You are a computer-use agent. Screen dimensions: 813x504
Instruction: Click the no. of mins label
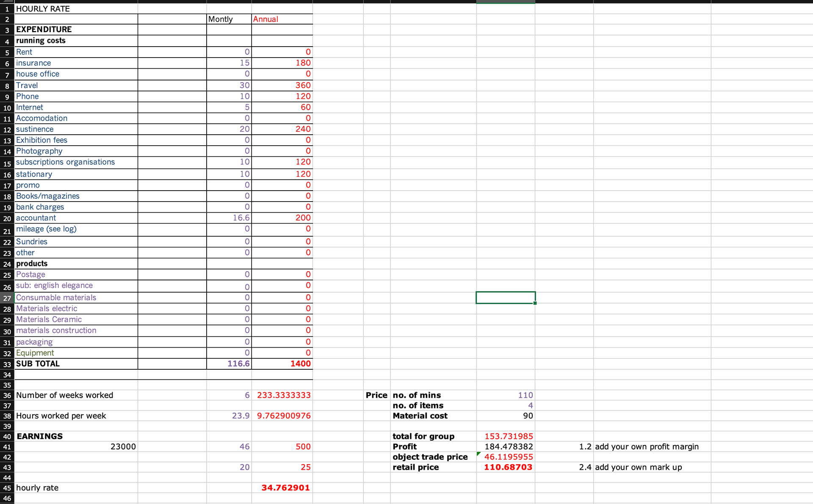pos(433,395)
